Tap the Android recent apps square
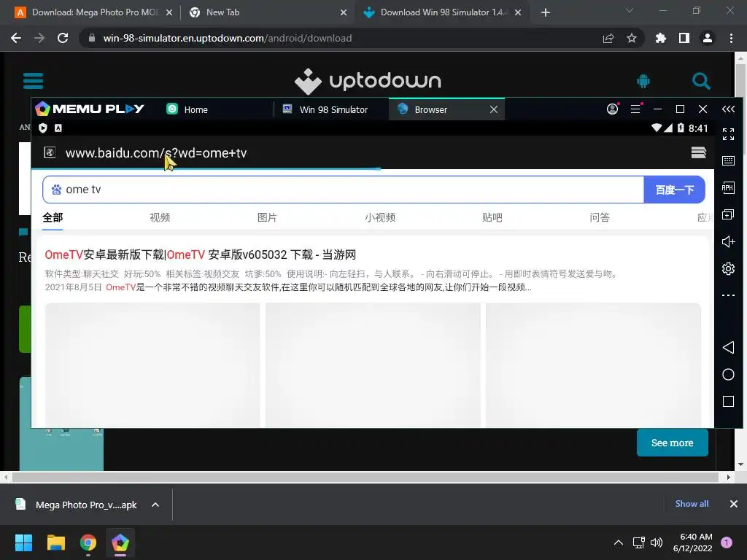This screenshot has height=560, width=747. [x=728, y=402]
